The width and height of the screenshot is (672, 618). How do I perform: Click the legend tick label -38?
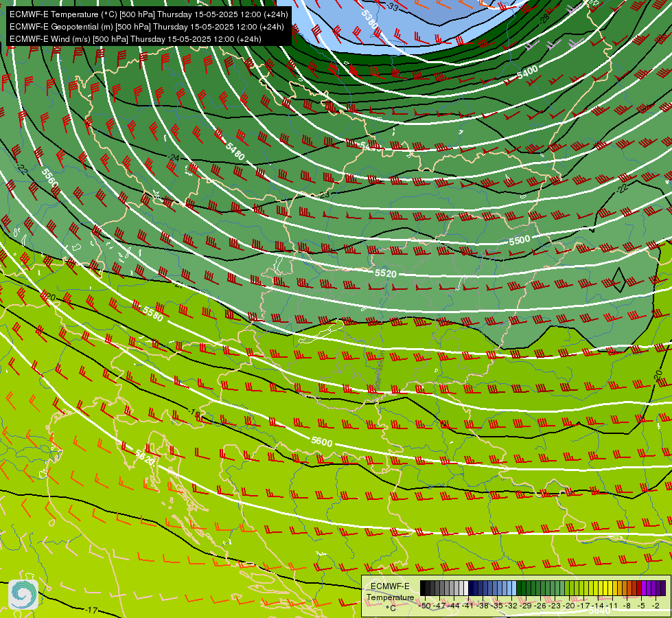(x=482, y=606)
